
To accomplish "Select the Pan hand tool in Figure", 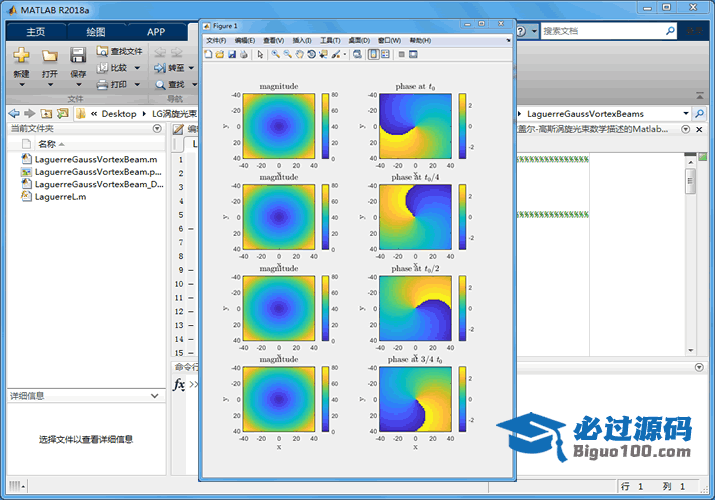I will click(299, 54).
